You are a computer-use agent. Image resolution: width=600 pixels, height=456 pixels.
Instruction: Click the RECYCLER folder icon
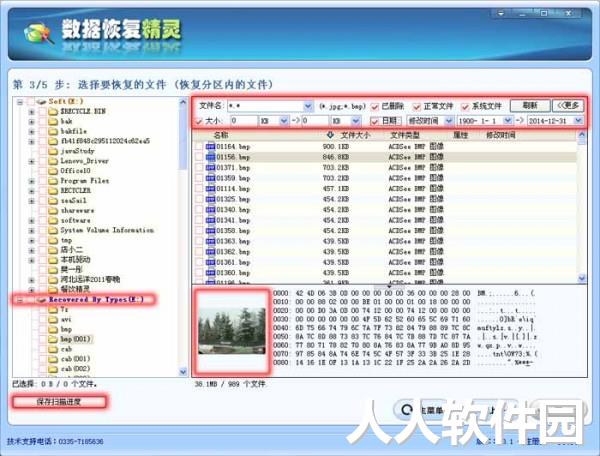pos(53,191)
